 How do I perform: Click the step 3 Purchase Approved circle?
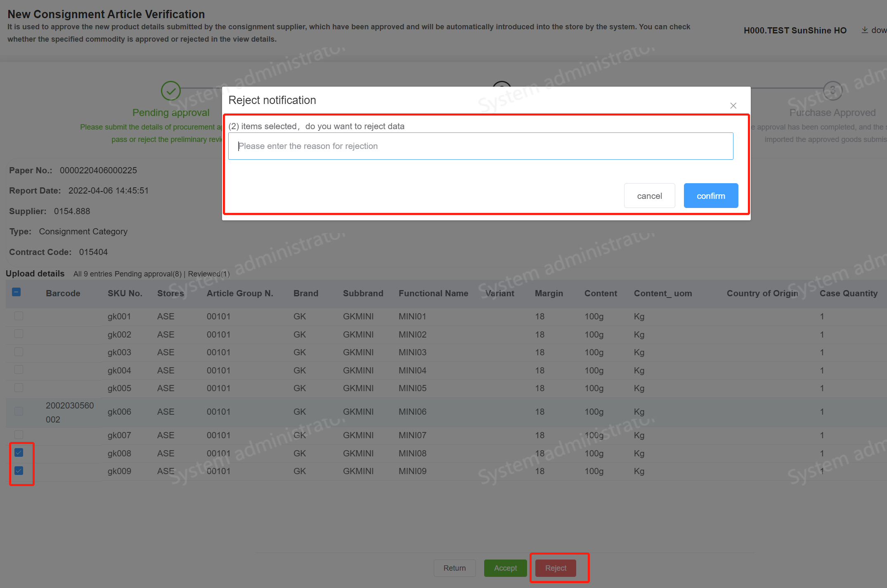click(832, 91)
